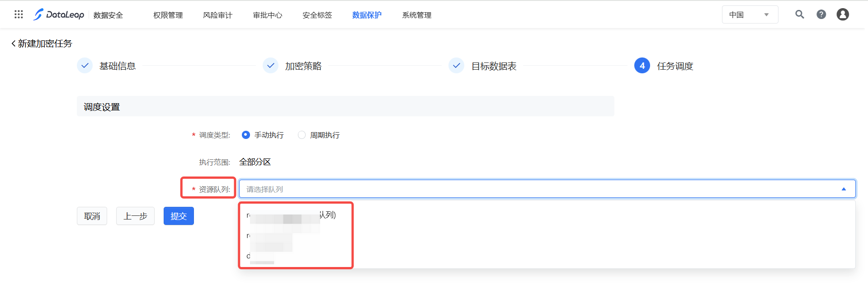The height and width of the screenshot is (291, 868).
Task: Open the 权限管理 menu
Action: coord(168,15)
